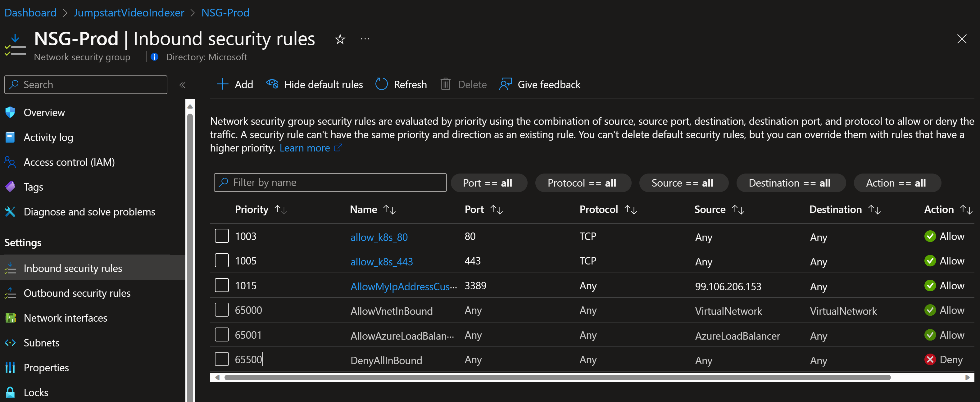
Task: Check the box for rule 1003
Action: (x=222, y=236)
